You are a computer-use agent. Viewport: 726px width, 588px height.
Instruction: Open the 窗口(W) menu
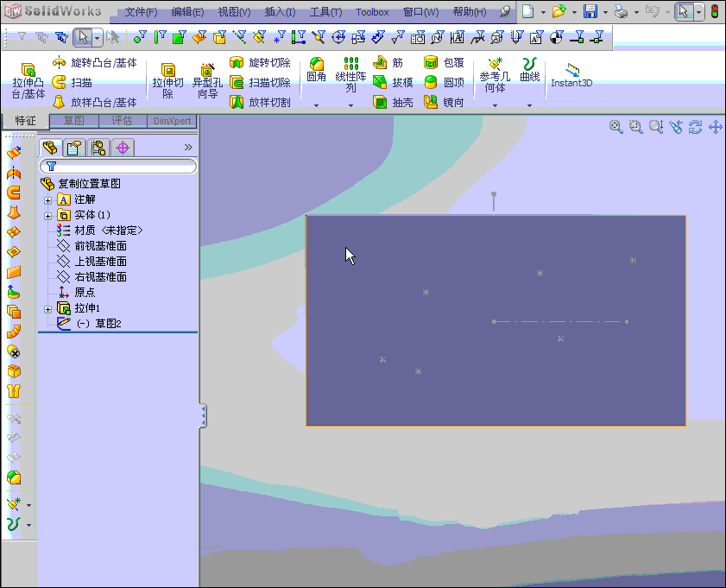[420, 12]
